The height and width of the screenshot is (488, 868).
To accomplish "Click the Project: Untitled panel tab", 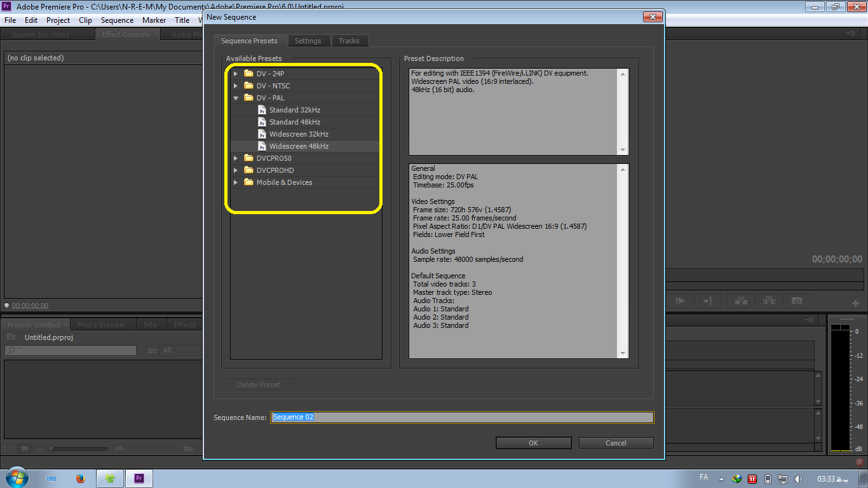I will [35, 325].
